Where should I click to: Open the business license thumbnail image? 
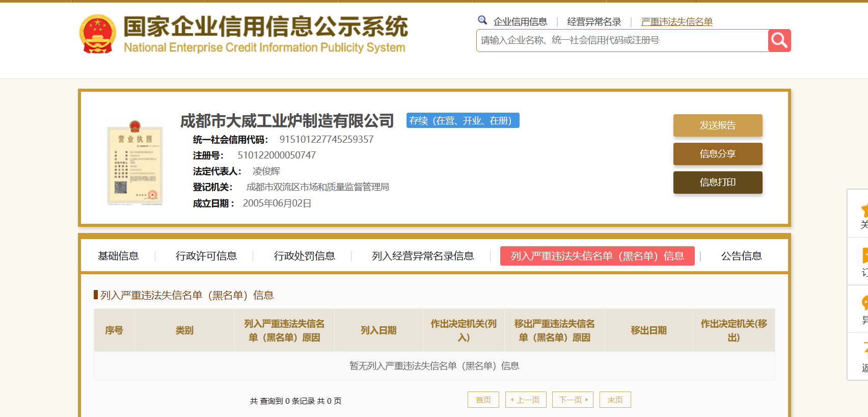(x=135, y=163)
